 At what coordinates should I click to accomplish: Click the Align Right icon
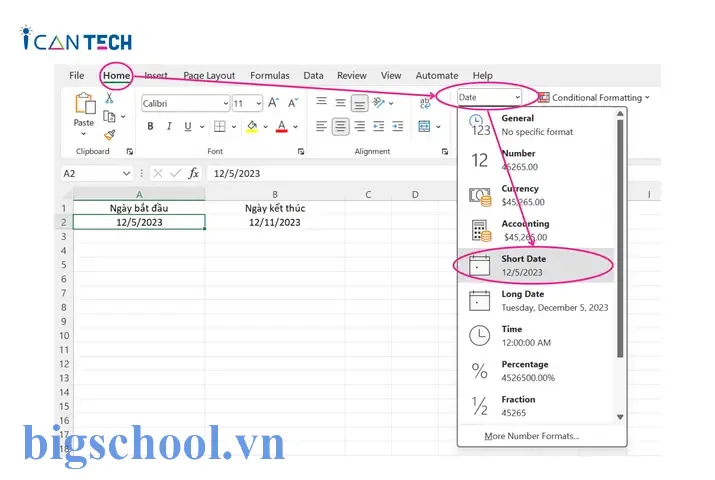[359, 126]
